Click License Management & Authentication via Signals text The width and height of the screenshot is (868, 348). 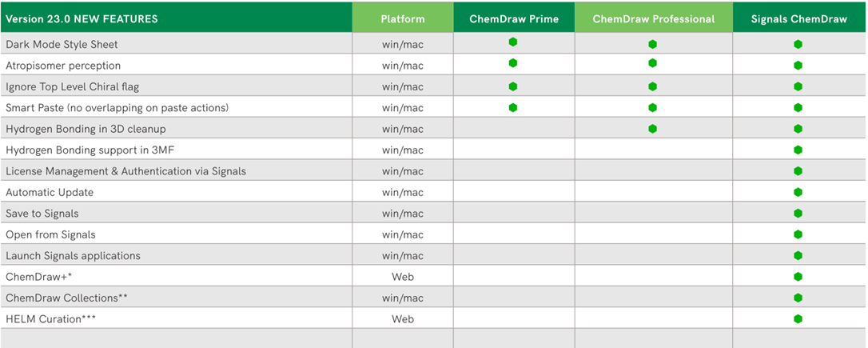(x=125, y=171)
